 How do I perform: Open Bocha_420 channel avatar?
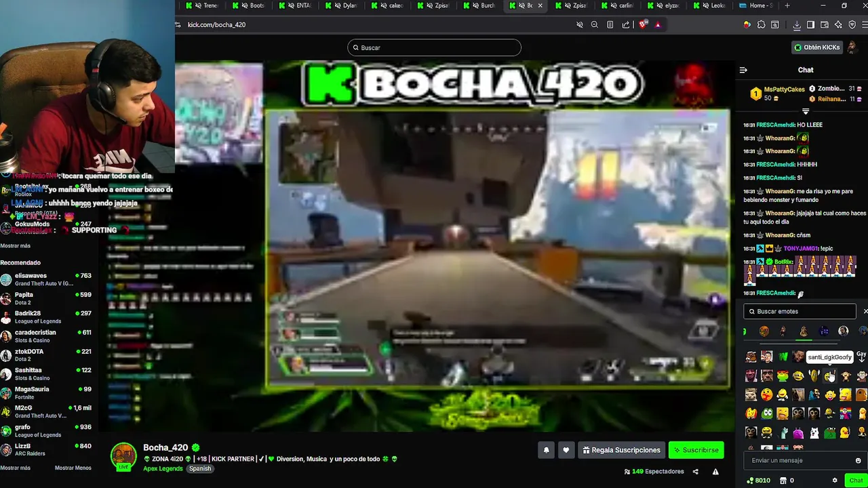(x=123, y=456)
